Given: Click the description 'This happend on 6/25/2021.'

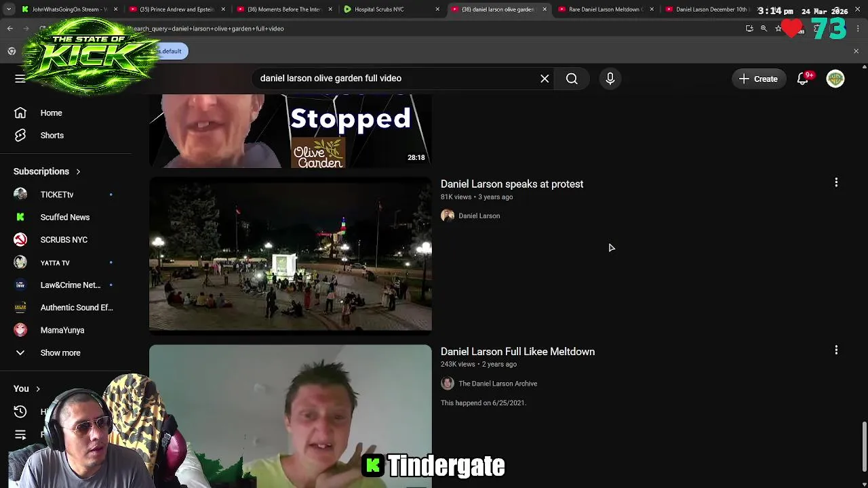Looking at the screenshot, I should coord(484,403).
